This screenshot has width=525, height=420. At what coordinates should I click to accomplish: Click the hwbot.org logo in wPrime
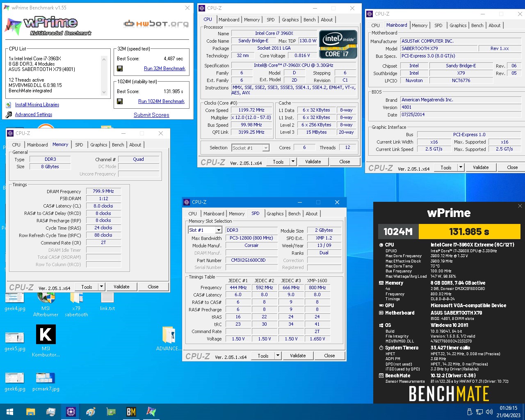tap(156, 24)
